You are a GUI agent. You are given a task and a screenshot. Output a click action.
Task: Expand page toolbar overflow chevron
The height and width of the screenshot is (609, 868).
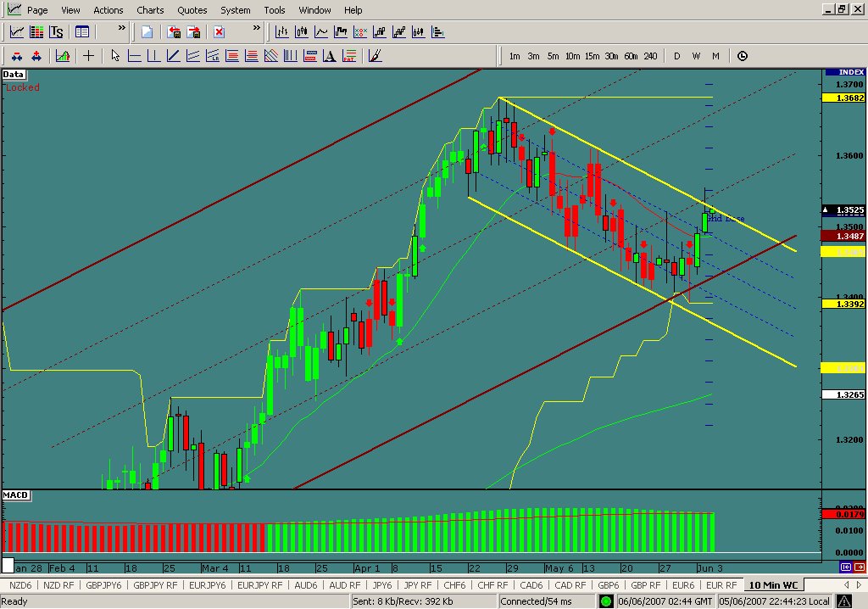click(256, 28)
